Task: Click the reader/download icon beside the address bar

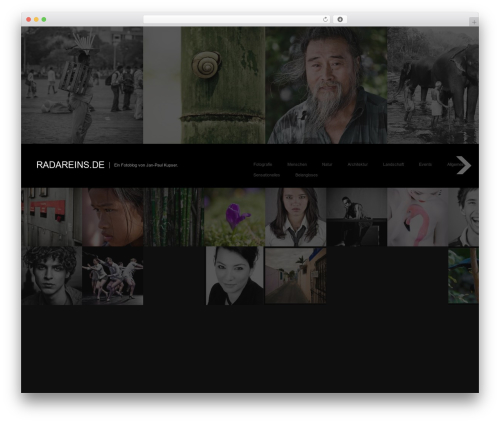Action: (340, 20)
